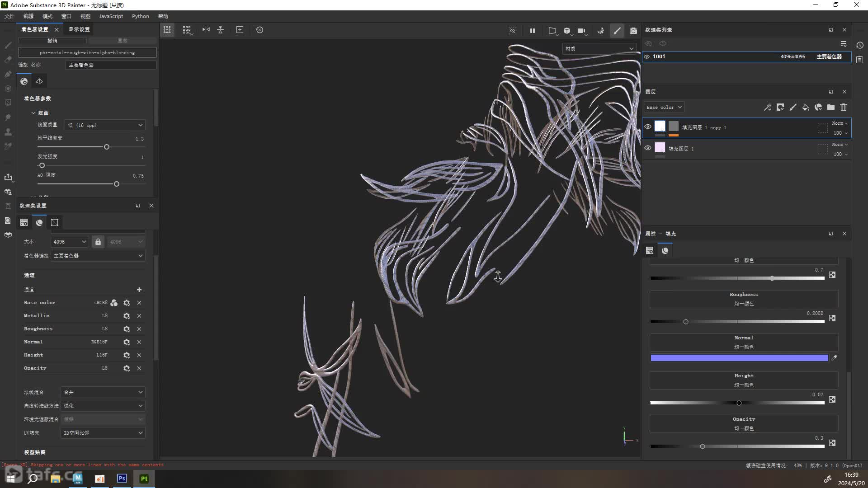Open the 帮助 menu
Image resolution: width=868 pixels, height=488 pixels.
pos(163,16)
